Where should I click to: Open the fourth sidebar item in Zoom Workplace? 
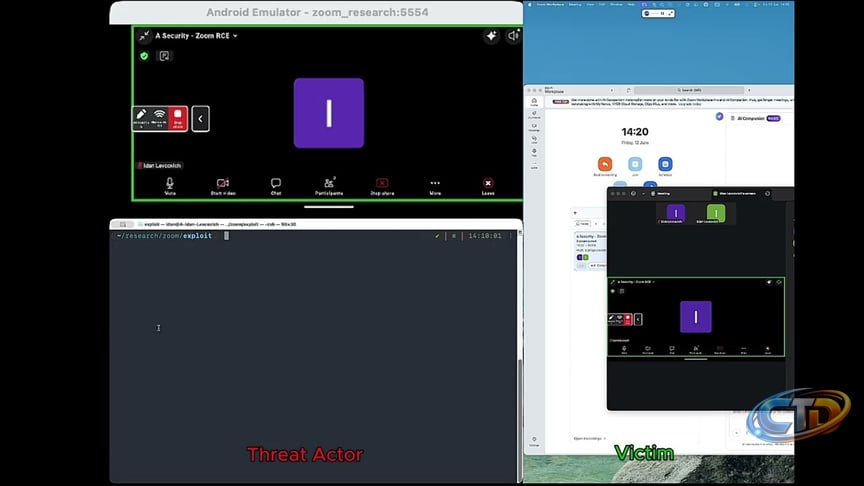click(534, 140)
